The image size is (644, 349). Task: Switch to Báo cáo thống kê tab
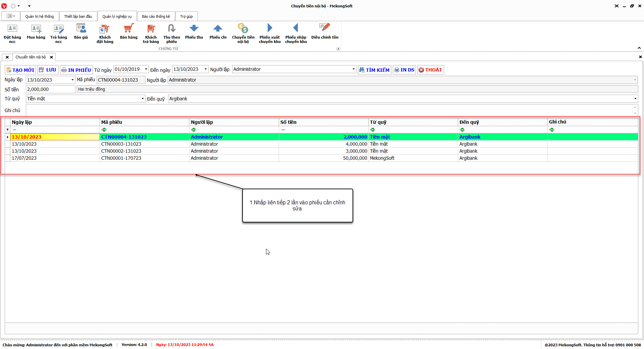pos(156,16)
